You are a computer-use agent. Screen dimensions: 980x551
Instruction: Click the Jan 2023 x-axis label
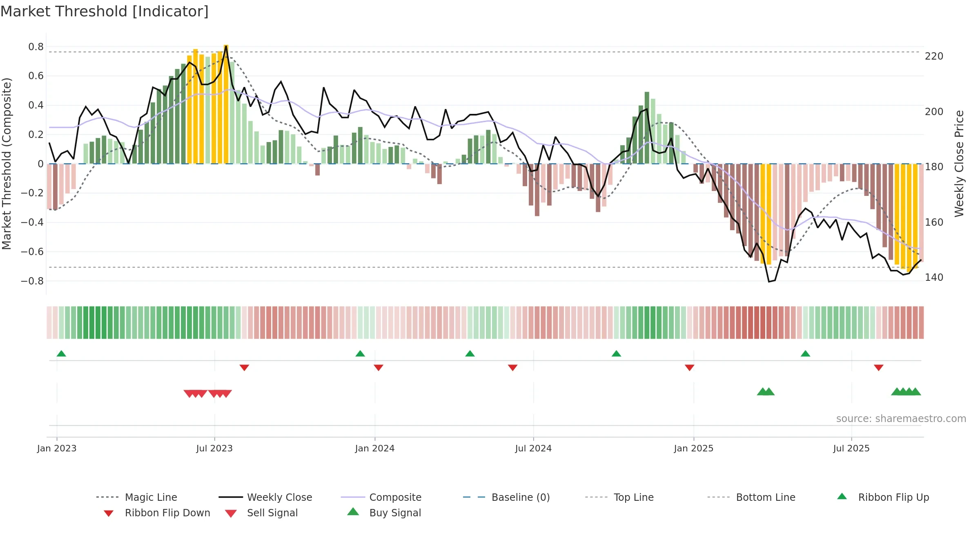tap(57, 448)
